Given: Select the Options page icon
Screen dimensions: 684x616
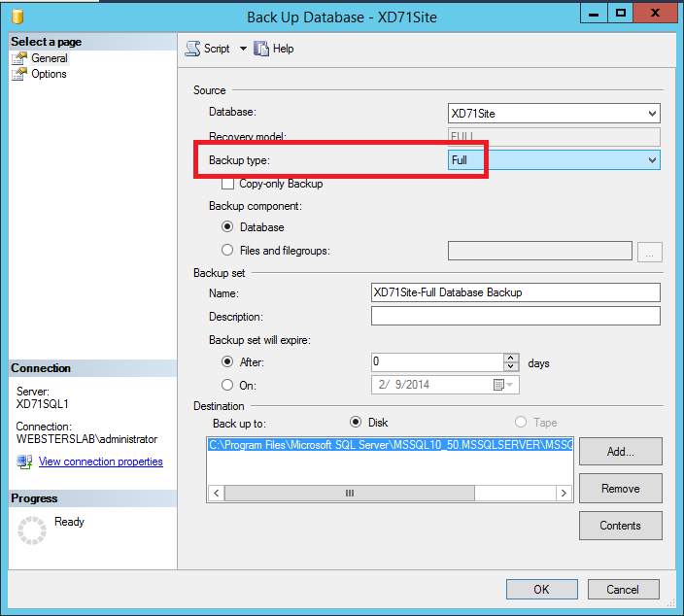Looking at the screenshot, I should (20, 74).
